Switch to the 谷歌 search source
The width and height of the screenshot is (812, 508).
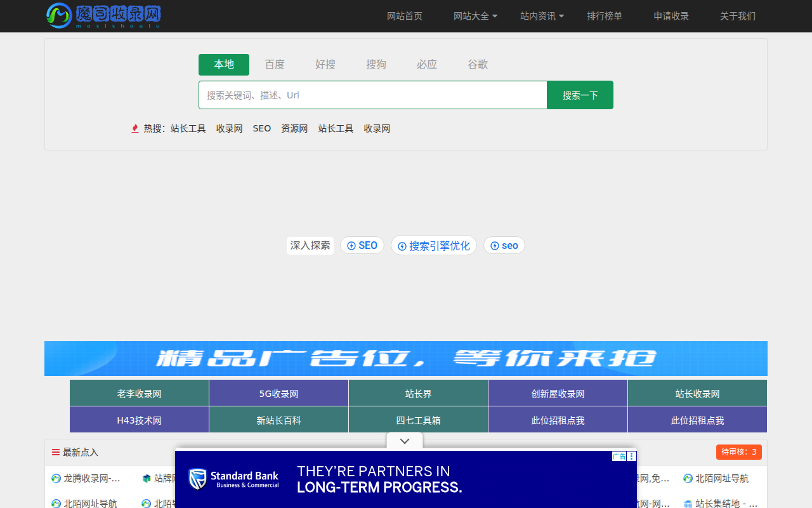point(478,64)
